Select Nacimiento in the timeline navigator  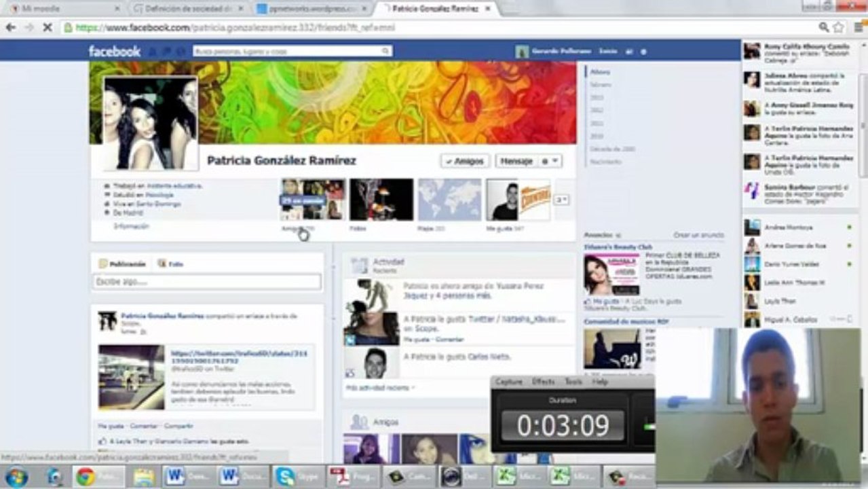click(x=605, y=162)
